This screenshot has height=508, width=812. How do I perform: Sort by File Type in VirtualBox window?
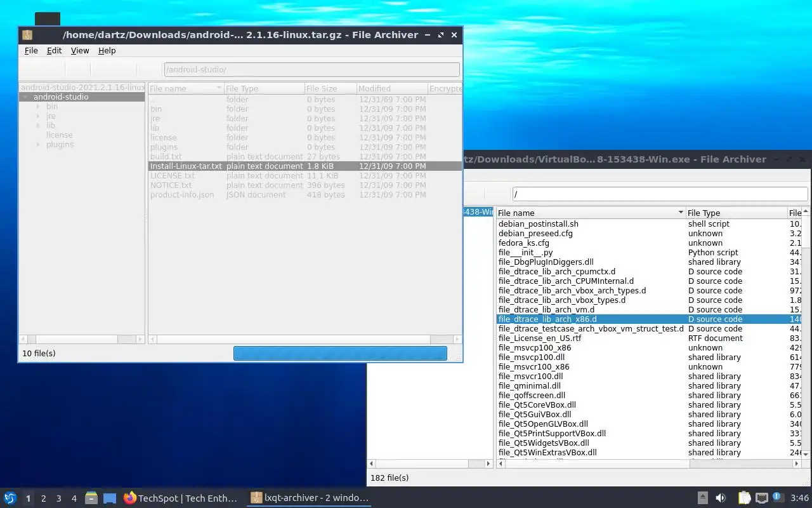point(736,213)
